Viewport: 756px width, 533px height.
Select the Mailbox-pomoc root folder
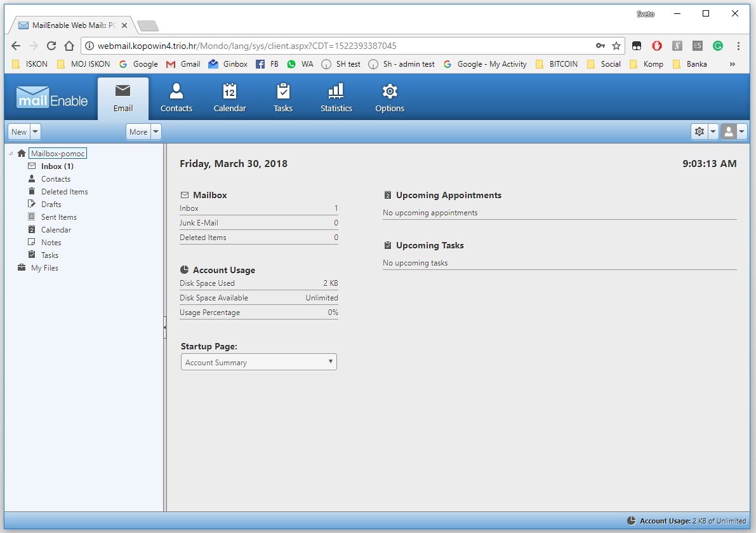click(x=58, y=153)
